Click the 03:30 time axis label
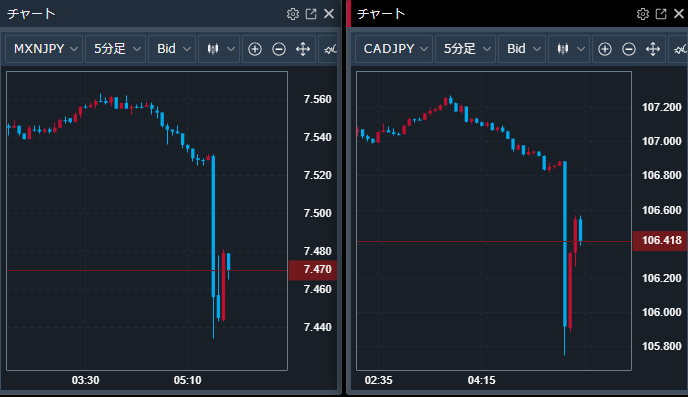 point(86,380)
